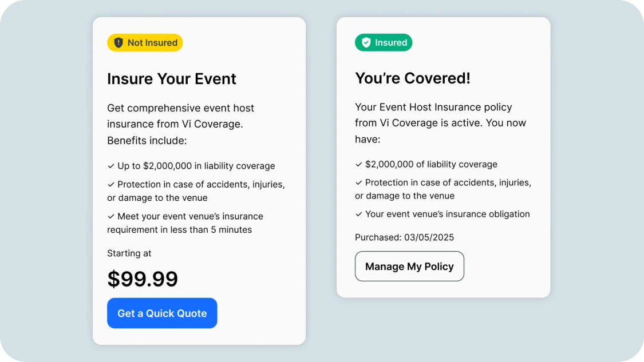Click the shield alert icon in Not Insured badge
The width and height of the screenshot is (644, 362).
(x=117, y=42)
